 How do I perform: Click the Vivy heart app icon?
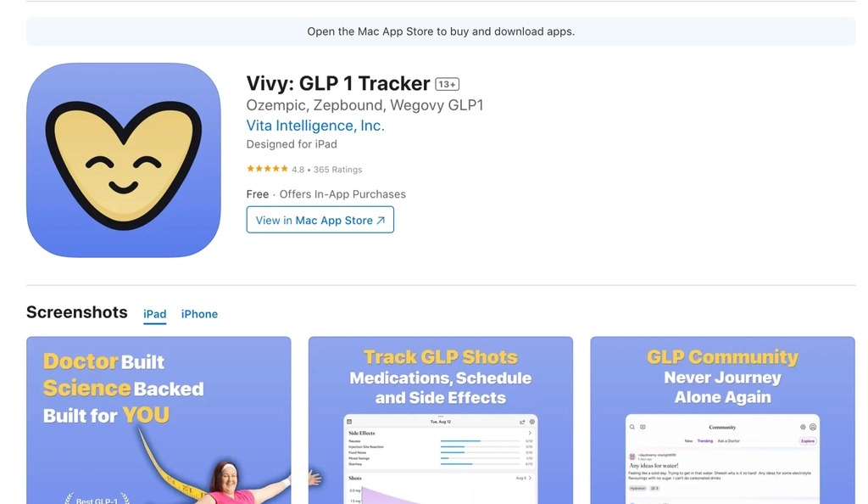(124, 160)
